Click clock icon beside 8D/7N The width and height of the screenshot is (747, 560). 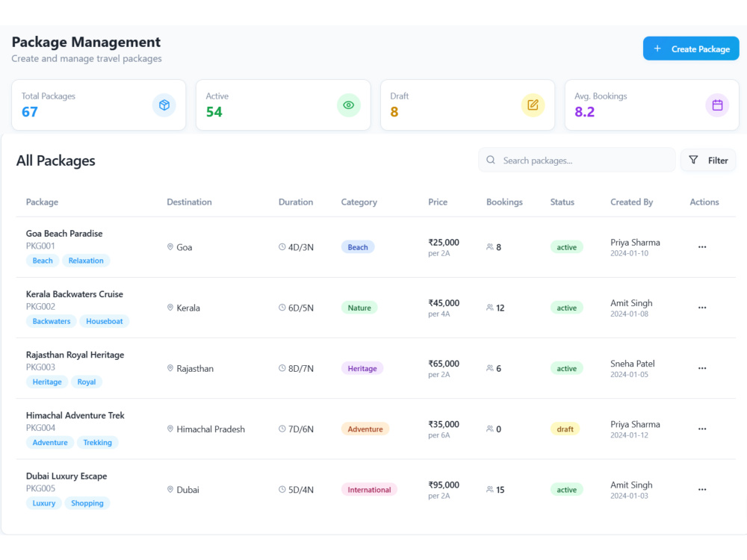[x=282, y=368]
